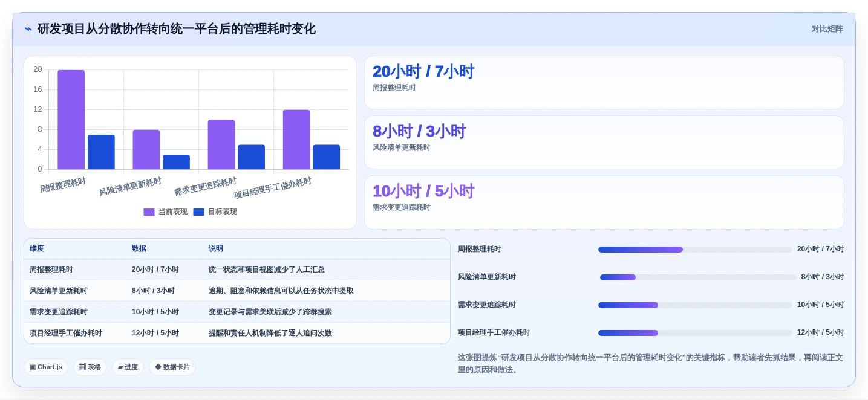The image size is (868, 400).
Task: Click the 周报整理耗时 progress bar
Action: coord(695,250)
